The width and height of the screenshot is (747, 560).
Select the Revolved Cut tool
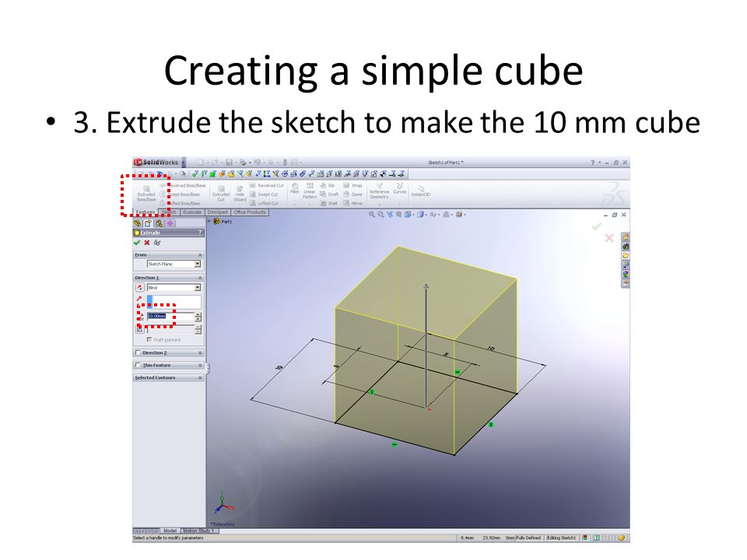266,185
